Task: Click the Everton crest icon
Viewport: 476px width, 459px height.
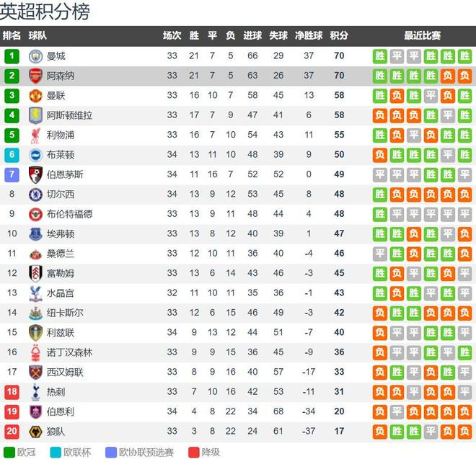Action: click(x=35, y=233)
